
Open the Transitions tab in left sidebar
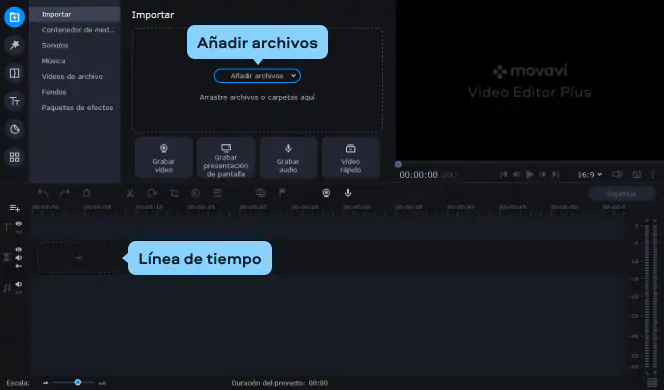(x=14, y=73)
